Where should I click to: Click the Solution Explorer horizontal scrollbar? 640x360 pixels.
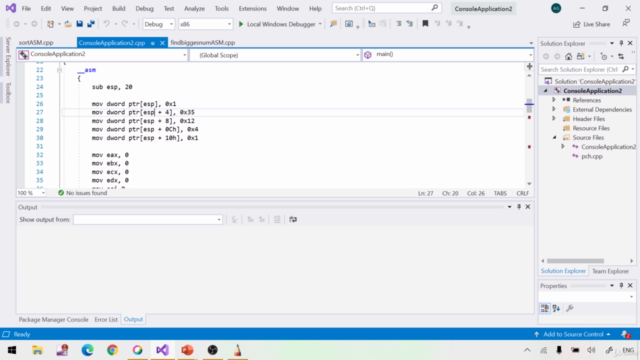click(x=575, y=261)
